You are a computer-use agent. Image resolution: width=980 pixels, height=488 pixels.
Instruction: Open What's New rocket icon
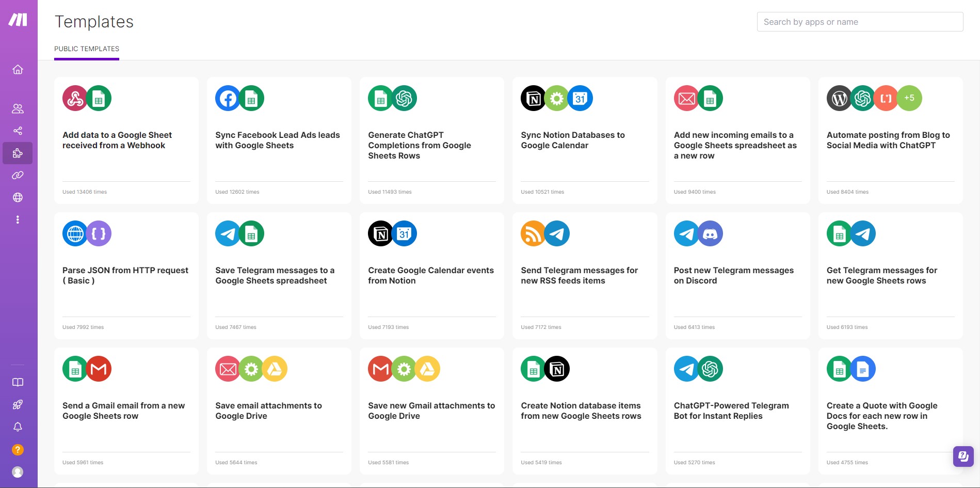tap(18, 404)
